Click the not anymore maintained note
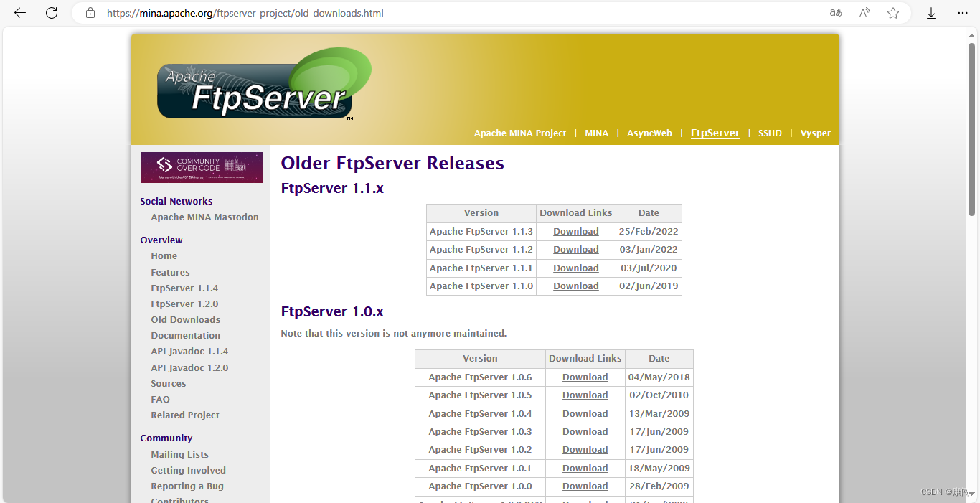Viewport: 980px width, 503px height. [394, 333]
